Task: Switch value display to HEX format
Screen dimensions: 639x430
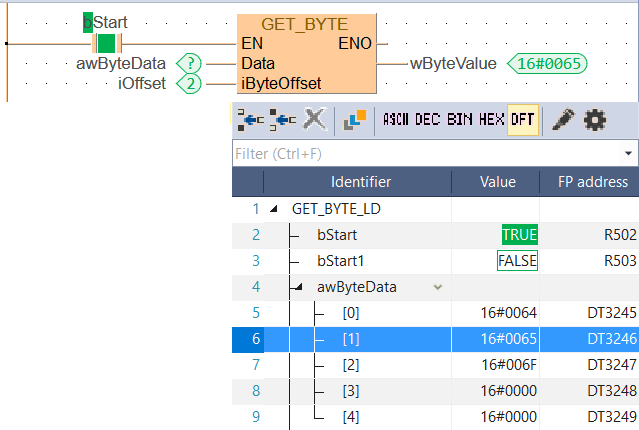Action: click(491, 120)
